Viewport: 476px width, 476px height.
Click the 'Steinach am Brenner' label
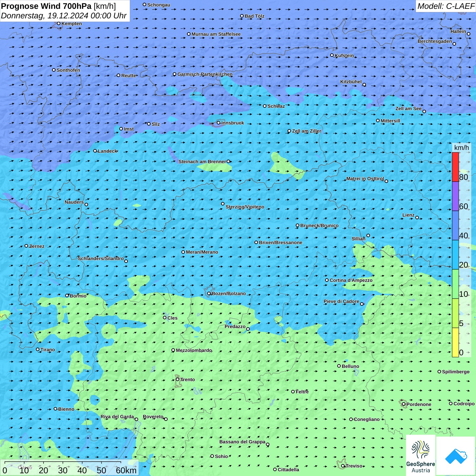click(x=202, y=161)
